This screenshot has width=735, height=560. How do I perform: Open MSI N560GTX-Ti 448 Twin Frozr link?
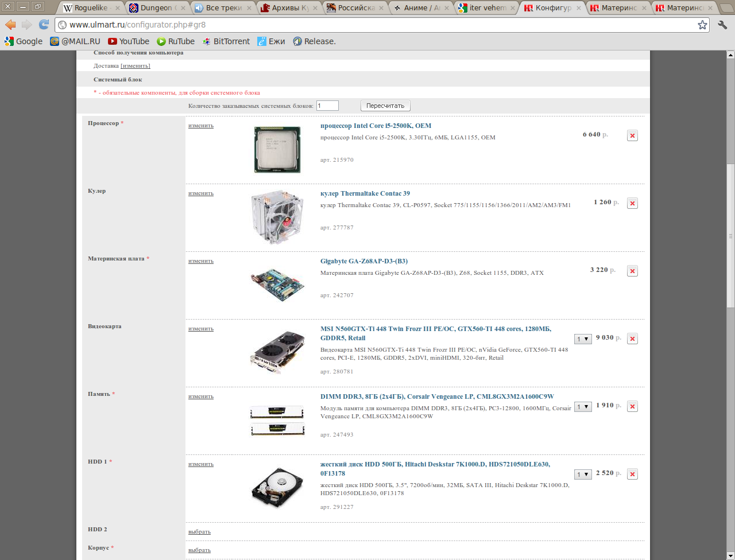436,333
